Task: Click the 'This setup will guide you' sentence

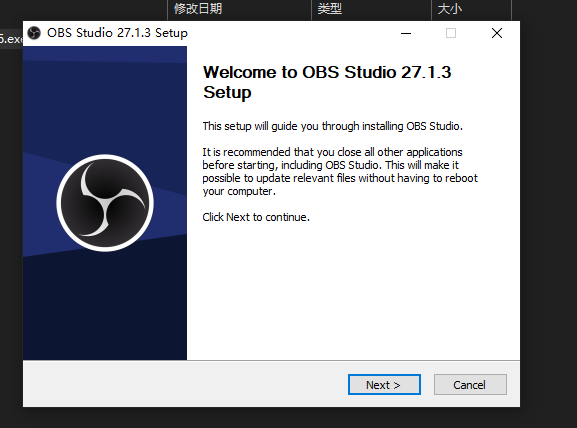Action: tap(332, 126)
